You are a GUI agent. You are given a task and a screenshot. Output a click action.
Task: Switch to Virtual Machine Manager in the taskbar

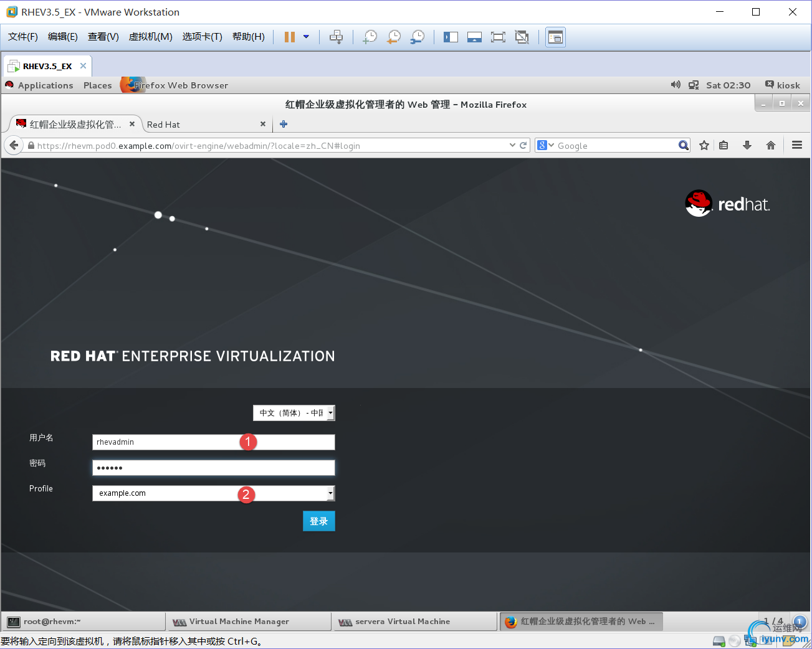[251, 622]
